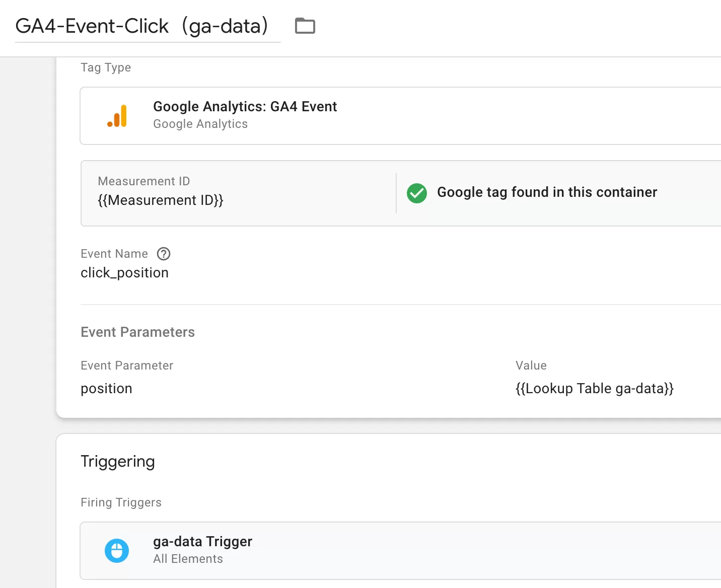Click the blue mouse trigger icon
The image size is (721, 588).
pyautogui.click(x=117, y=551)
